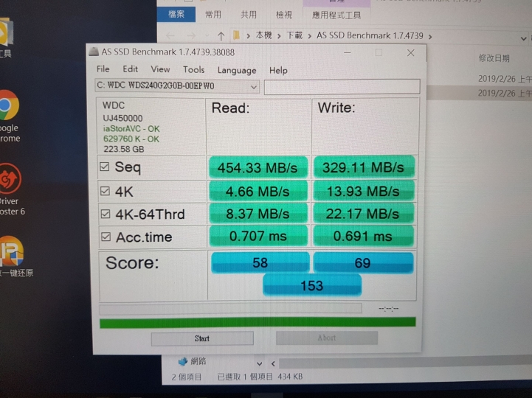Screen dimensions: 532x398
Task: Click the write score 69
Action: click(363, 262)
